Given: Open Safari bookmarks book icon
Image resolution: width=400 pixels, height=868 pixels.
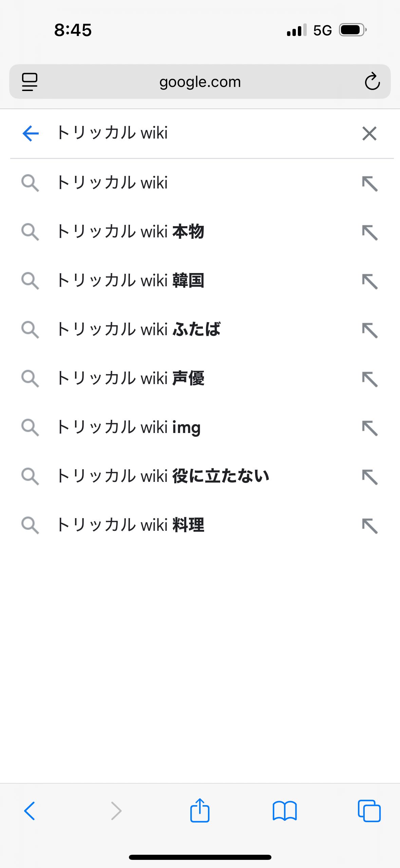Looking at the screenshot, I should [284, 811].
